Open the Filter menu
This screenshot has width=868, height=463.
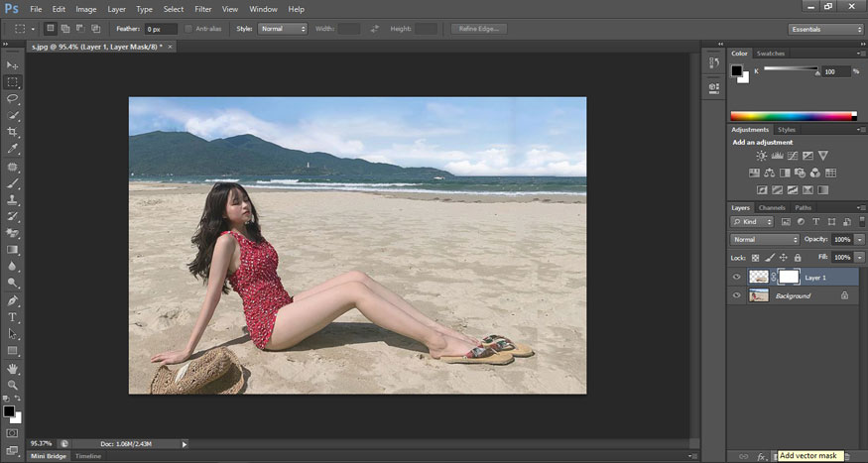pyautogui.click(x=203, y=9)
